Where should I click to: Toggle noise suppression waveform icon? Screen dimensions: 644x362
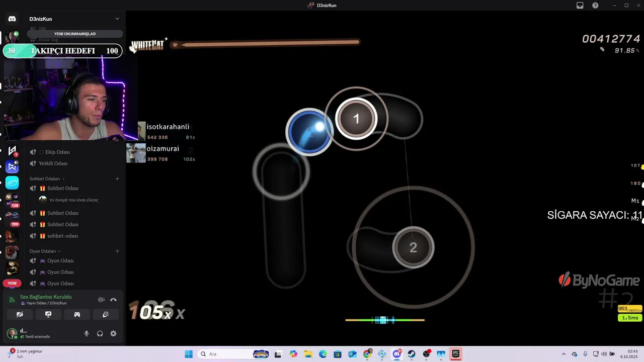click(x=101, y=300)
